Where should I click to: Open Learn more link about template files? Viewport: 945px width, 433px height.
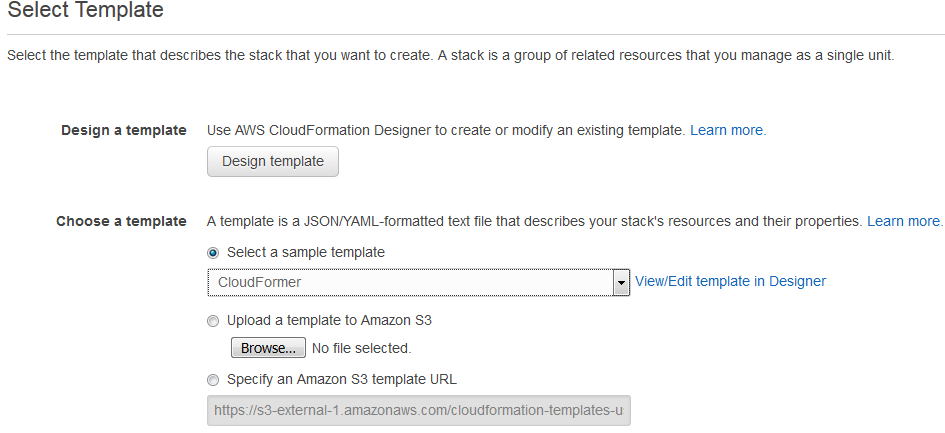905,221
